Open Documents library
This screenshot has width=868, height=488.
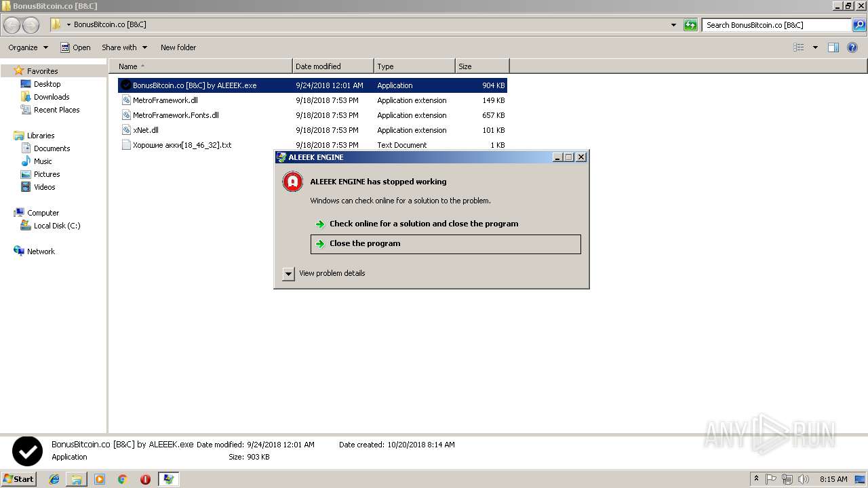pyautogui.click(x=52, y=148)
